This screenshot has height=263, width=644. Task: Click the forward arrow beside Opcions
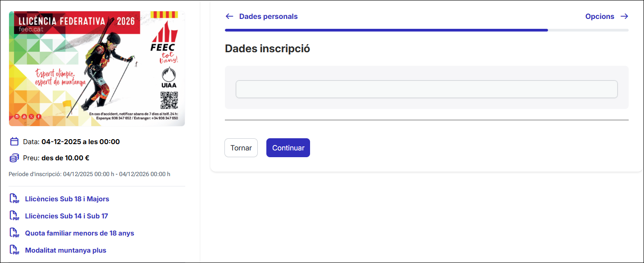tap(625, 16)
